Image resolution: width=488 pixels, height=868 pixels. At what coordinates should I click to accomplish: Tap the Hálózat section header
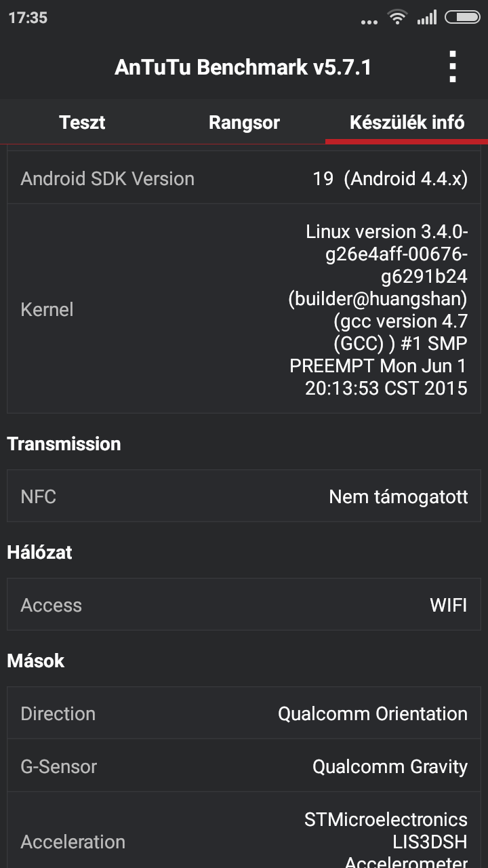pyautogui.click(x=39, y=552)
